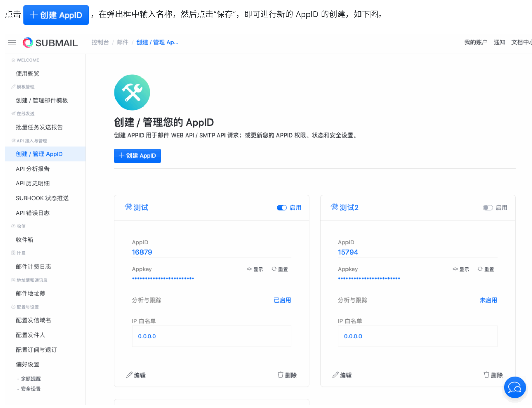The height and width of the screenshot is (408, 532).
Task: Disable the 测试 AppID toggle switch
Action: (x=282, y=208)
